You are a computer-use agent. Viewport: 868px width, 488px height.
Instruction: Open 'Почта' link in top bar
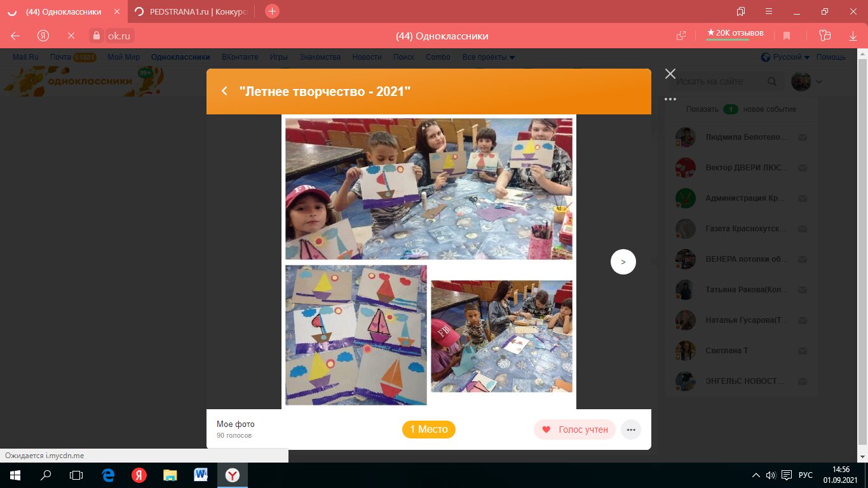61,57
